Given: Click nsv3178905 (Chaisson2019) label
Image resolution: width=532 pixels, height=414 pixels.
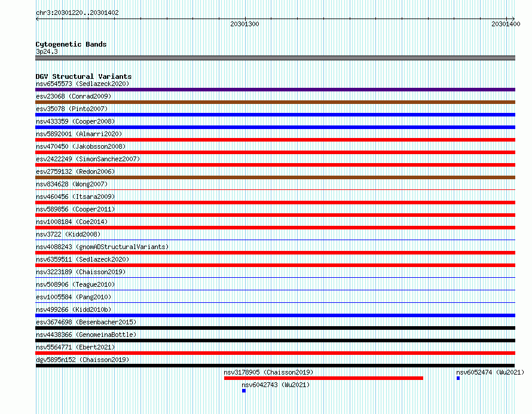Looking at the screenshot, I should pyautogui.click(x=268, y=372).
